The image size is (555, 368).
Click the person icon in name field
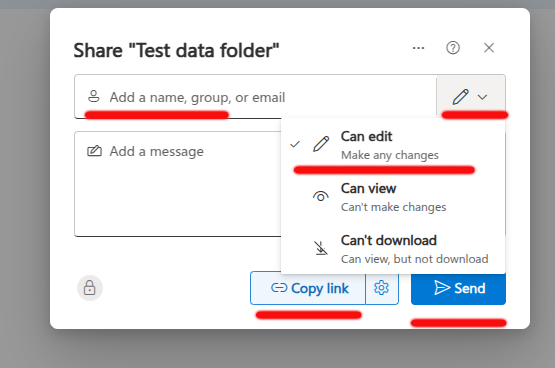[94, 96]
